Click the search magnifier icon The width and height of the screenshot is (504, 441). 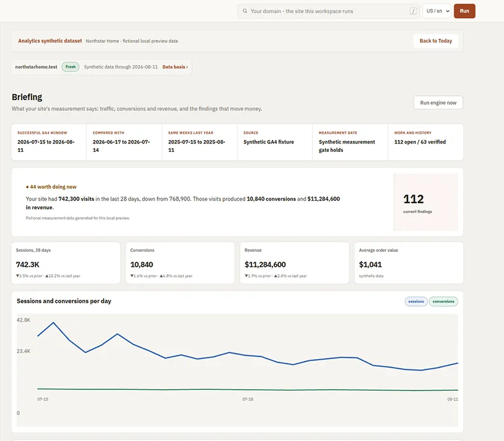pyautogui.click(x=245, y=11)
